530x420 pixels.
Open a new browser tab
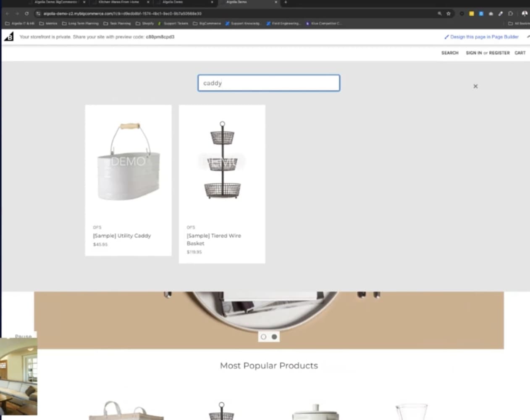pyautogui.click(x=286, y=2)
